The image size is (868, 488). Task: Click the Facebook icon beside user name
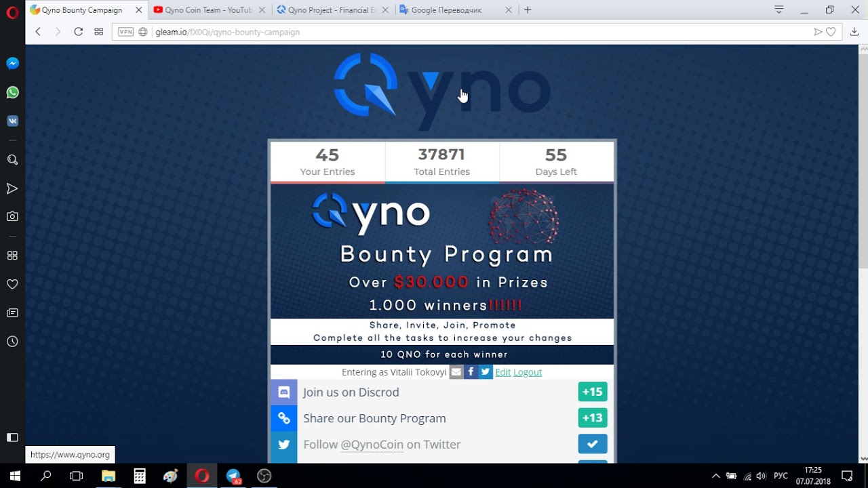tap(471, 371)
